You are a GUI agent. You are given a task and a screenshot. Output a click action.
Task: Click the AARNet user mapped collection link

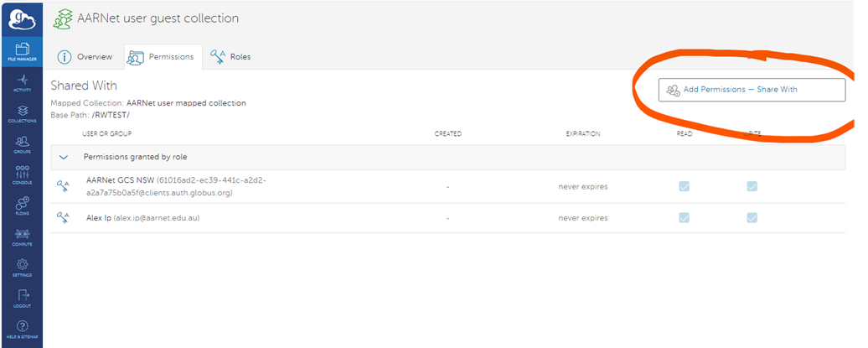coord(186,103)
